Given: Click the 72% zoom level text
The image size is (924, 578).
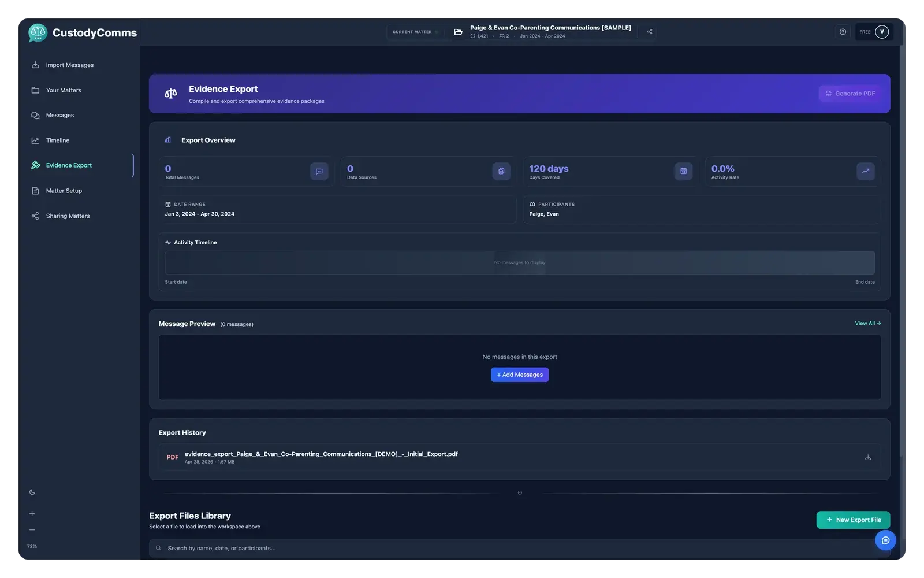Looking at the screenshot, I should click(x=32, y=546).
